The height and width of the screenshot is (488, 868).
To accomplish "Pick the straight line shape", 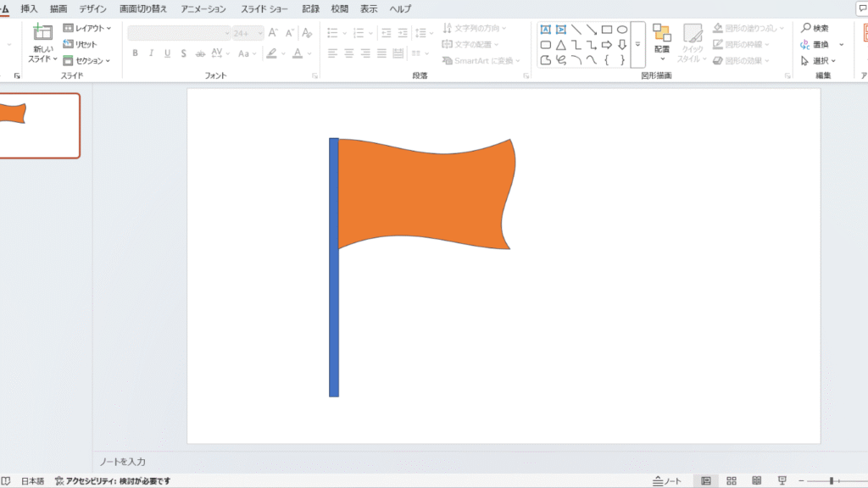I will (x=576, y=30).
